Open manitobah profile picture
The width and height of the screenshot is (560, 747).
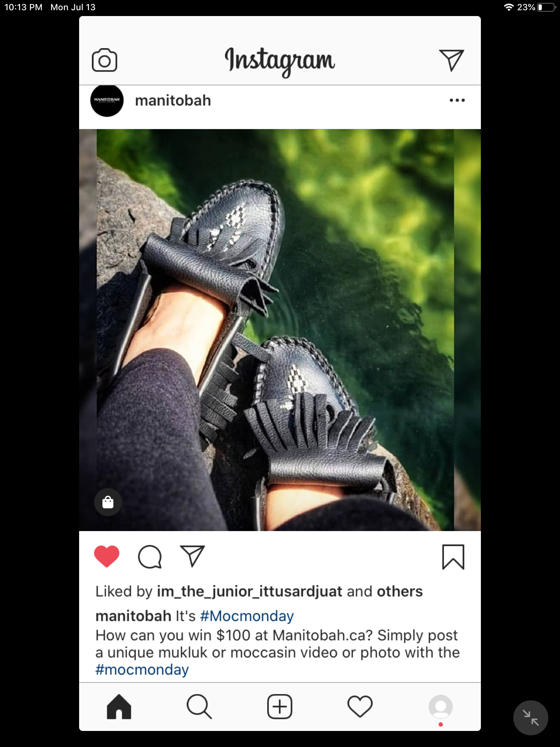[x=107, y=100]
